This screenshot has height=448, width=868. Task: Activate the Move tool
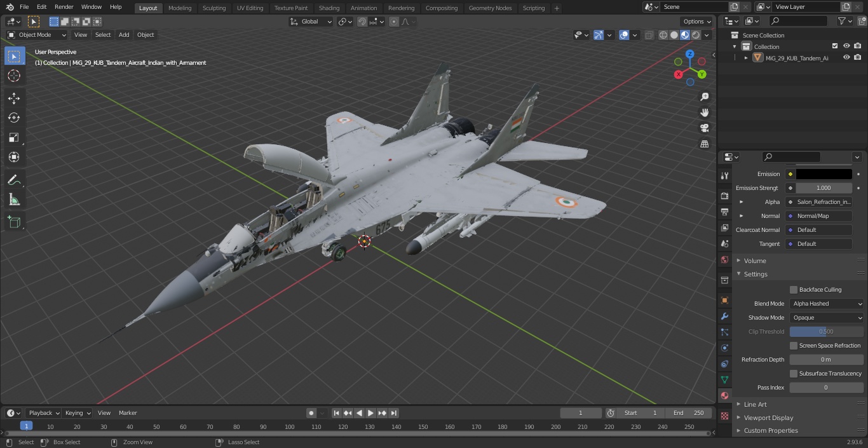tap(14, 98)
